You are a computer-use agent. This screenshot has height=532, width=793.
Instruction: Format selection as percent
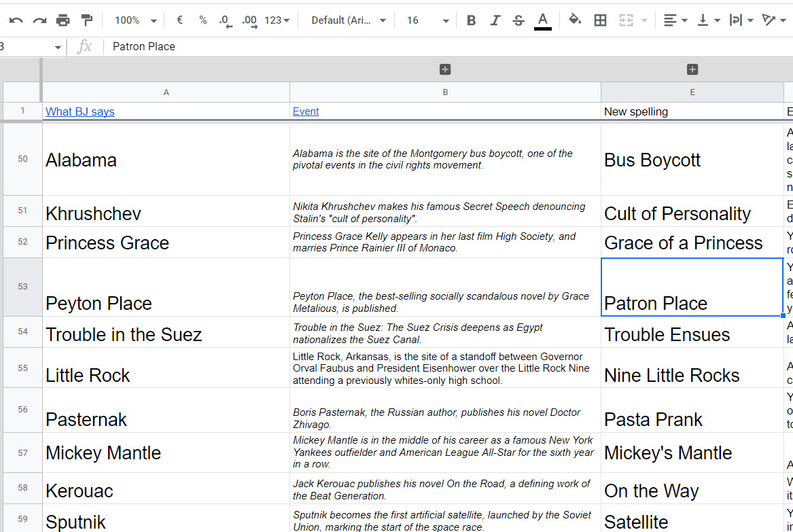(202, 20)
